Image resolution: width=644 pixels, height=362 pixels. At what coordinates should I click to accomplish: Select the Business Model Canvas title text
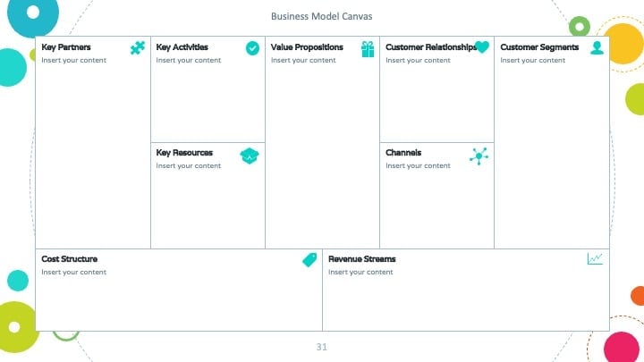coord(322,16)
